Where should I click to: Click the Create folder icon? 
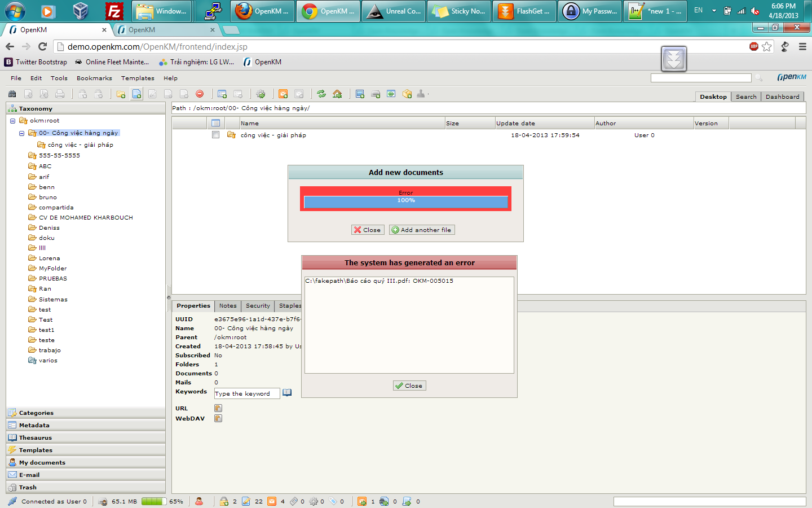pos(120,94)
